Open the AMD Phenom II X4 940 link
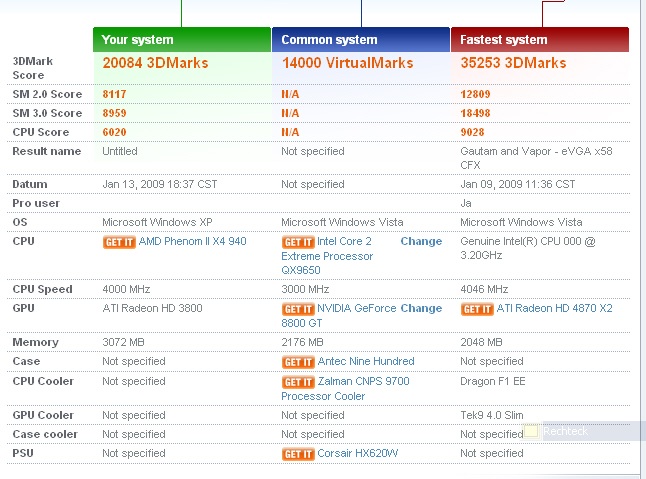The width and height of the screenshot is (646, 479). [x=192, y=241]
